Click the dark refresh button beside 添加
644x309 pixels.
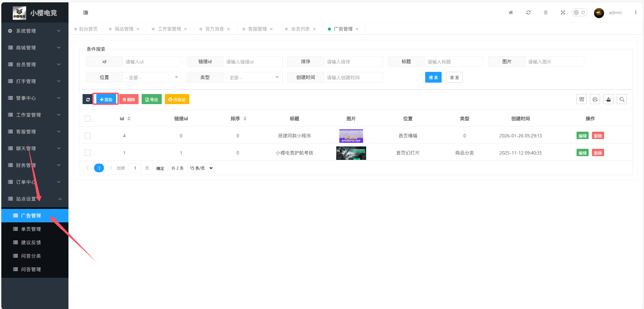click(88, 99)
